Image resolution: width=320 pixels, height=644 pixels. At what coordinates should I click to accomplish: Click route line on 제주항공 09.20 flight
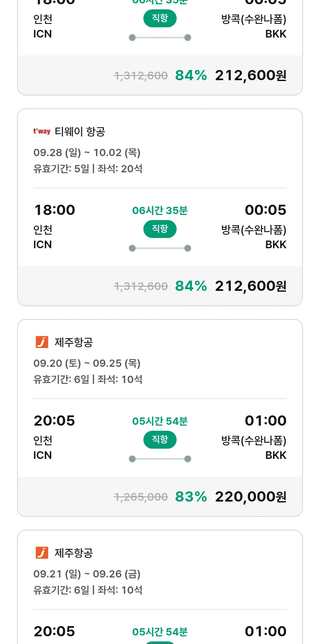pos(160,459)
